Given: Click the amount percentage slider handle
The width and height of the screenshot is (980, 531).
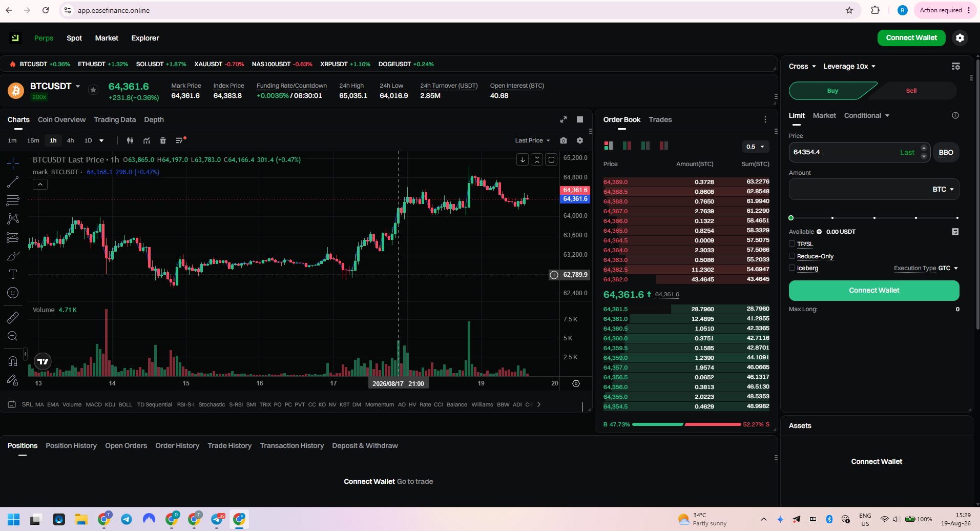Looking at the screenshot, I should pyautogui.click(x=791, y=218).
